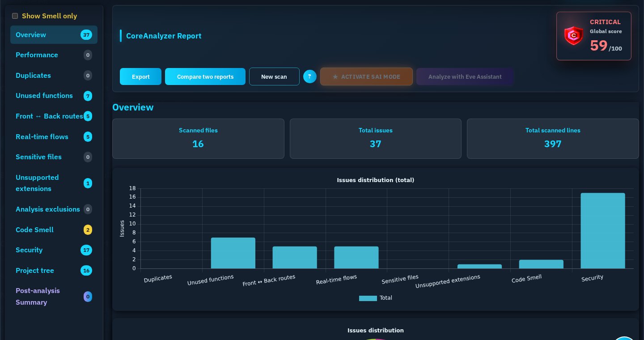644x340 pixels.
Task: Click ACTIVATE SAI MODE button
Action: coord(366,76)
